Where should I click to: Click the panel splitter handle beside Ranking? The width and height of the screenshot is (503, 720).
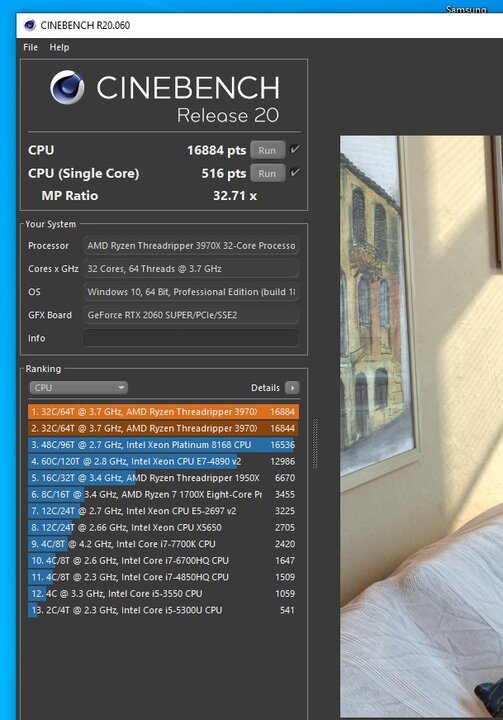point(315,443)
